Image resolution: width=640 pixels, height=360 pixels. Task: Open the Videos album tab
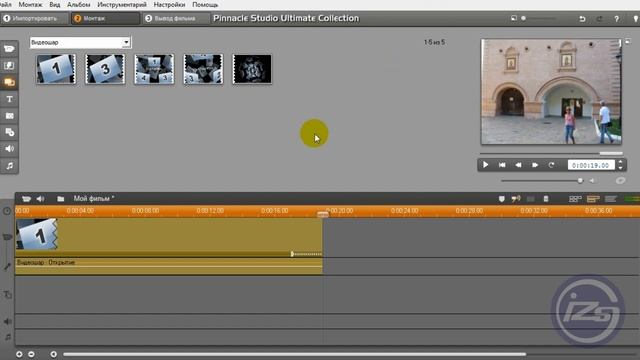pyautogui.click(x=9, y=49)
